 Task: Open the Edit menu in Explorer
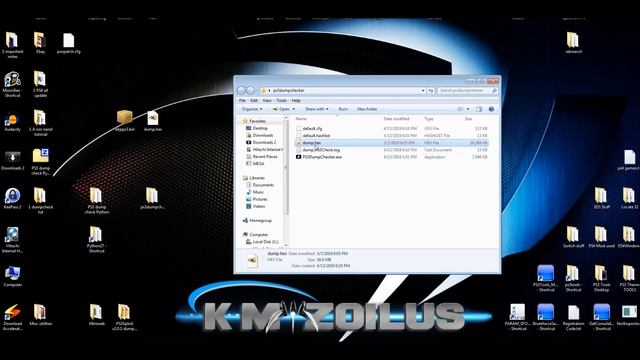254,100
